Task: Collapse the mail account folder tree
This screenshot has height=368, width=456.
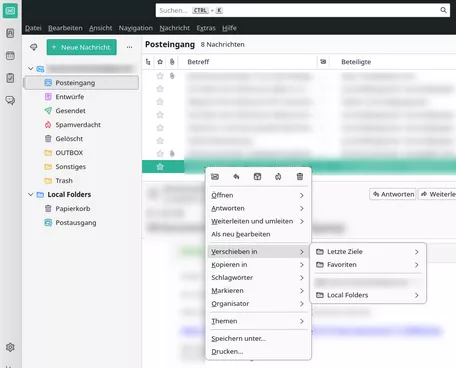Action: [30, 69]
